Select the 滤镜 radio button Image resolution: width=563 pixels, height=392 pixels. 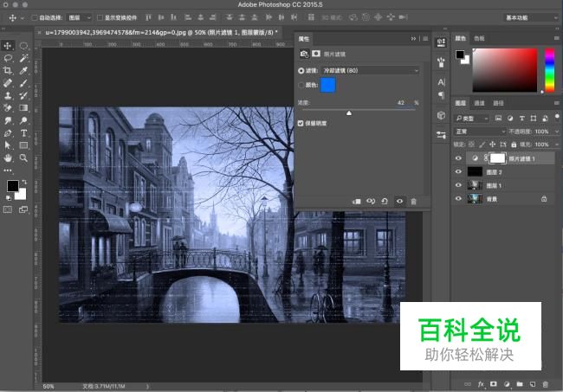click(x=301, y=71)
